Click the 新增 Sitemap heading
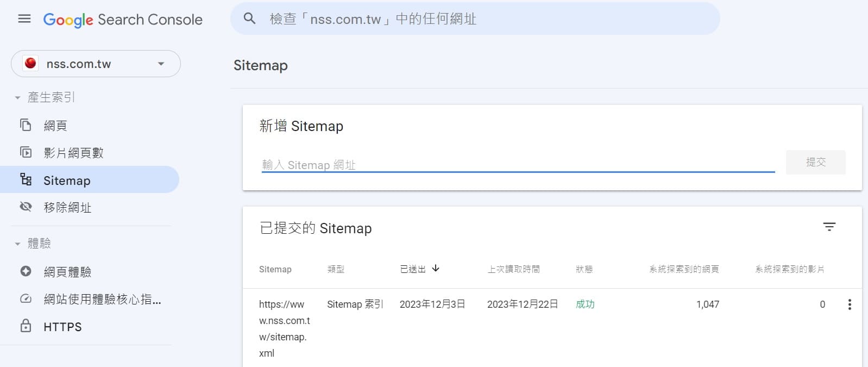This screenshot has height=367, width=868. pyautogui.click(x=301, y=126)
